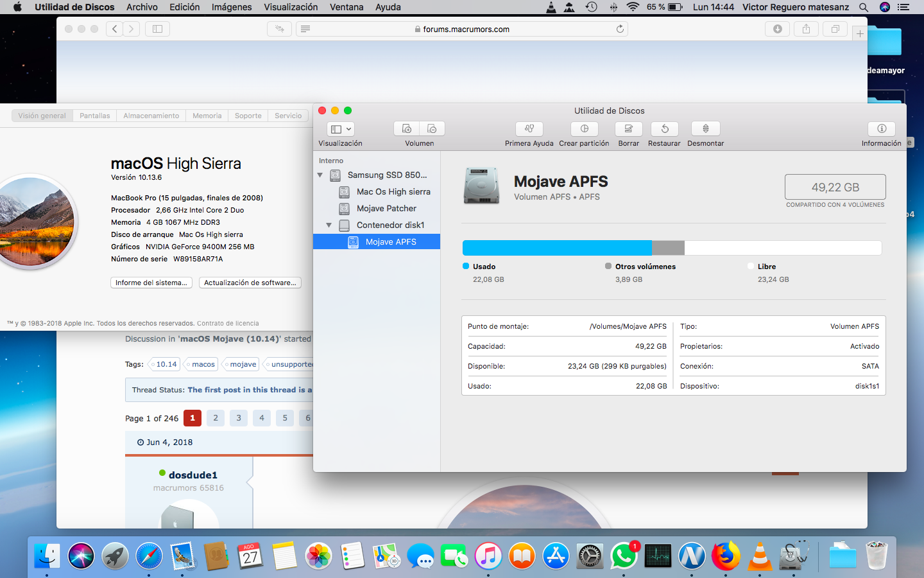Click the add volume (+) toolbar icon
The image size is (924, 578).
coord(406,128)
